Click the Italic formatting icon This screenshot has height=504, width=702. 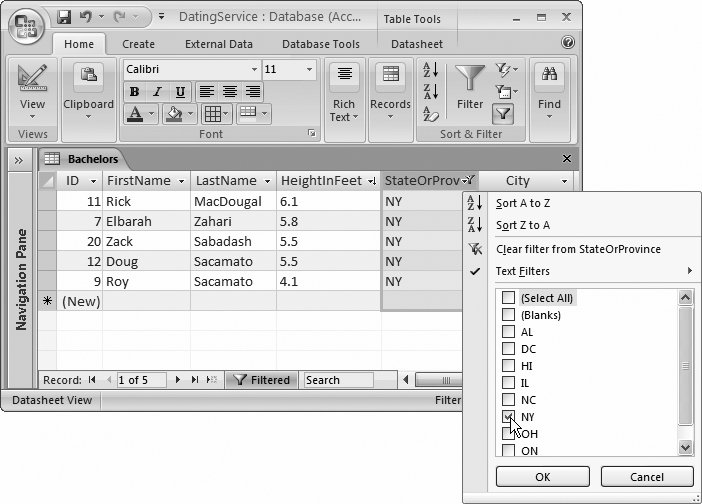click(153, 92)
